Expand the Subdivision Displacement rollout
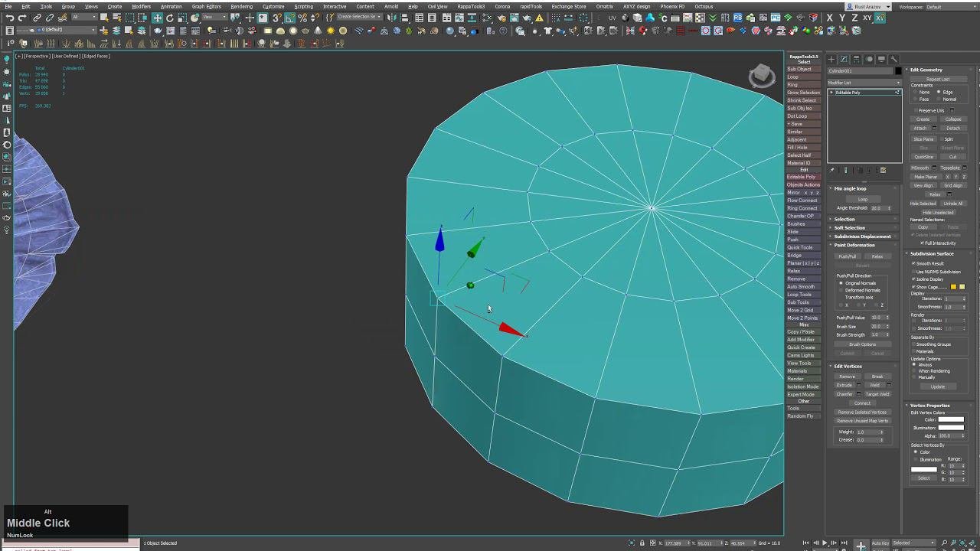Viewport: 980px width, 551px height. (862, 236)
